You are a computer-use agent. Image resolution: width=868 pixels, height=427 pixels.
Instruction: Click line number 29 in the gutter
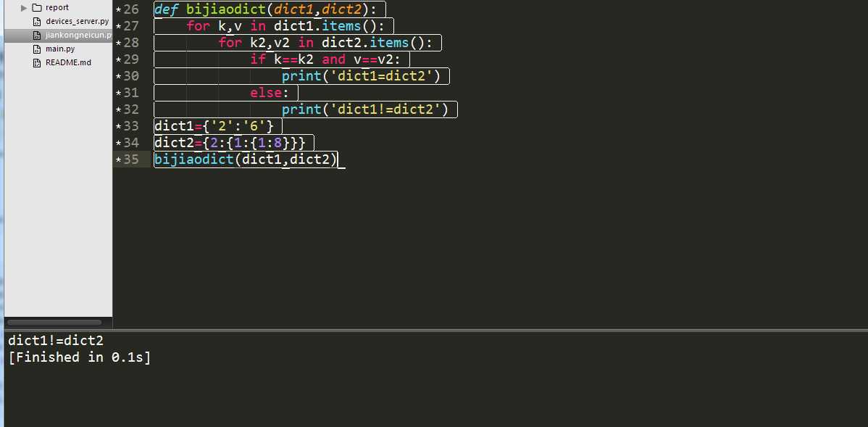(131, 59)
